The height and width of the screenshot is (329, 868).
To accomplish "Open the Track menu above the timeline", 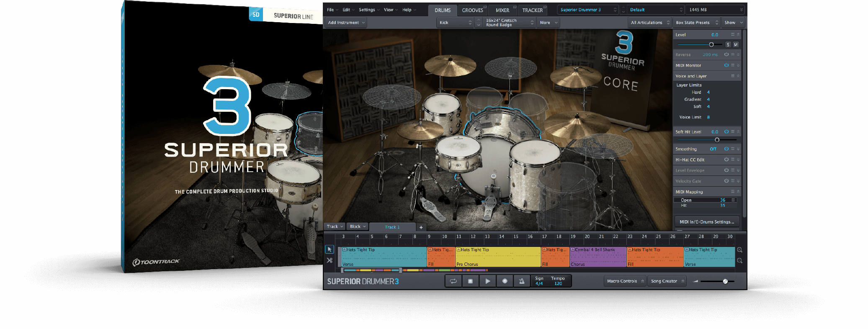I will 335,226.
